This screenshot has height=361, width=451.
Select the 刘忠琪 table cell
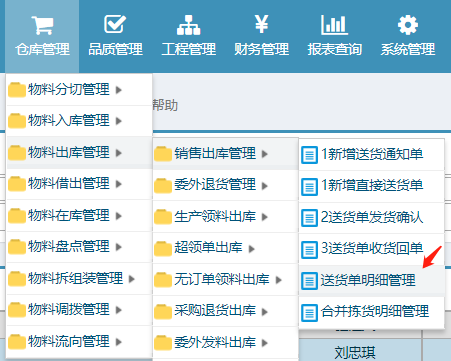355,352
